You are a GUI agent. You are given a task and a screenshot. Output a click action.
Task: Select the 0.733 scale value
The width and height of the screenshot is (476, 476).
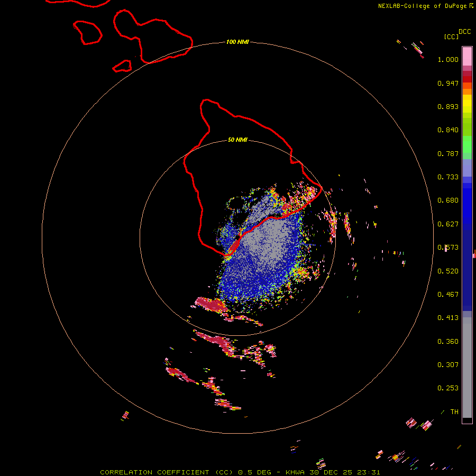(448, 177)
